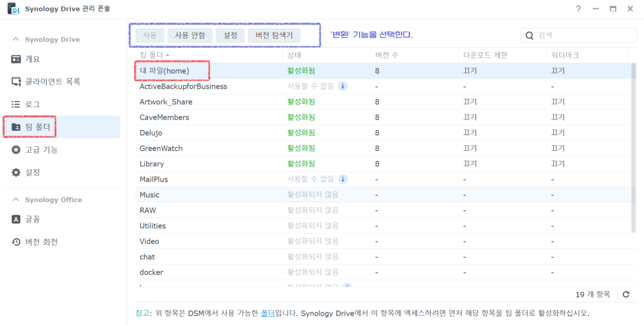
Task: Click 활성화됨 status in Artwork_Share row
Action: pyautogui.click(x=301, y=102)
